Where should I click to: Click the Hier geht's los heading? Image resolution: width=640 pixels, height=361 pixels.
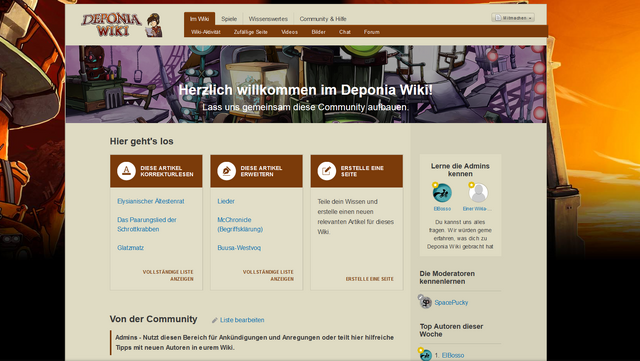point(142,141)
